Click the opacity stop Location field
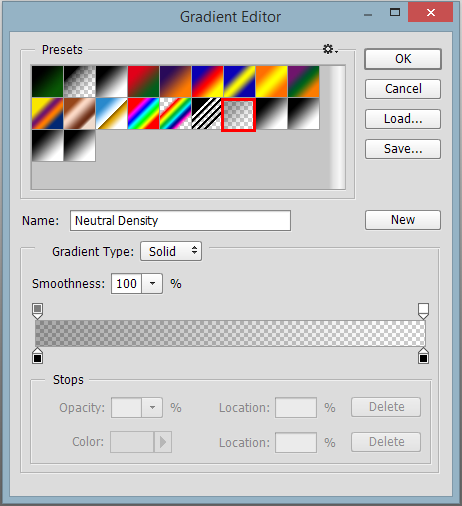 coord(296,407)
